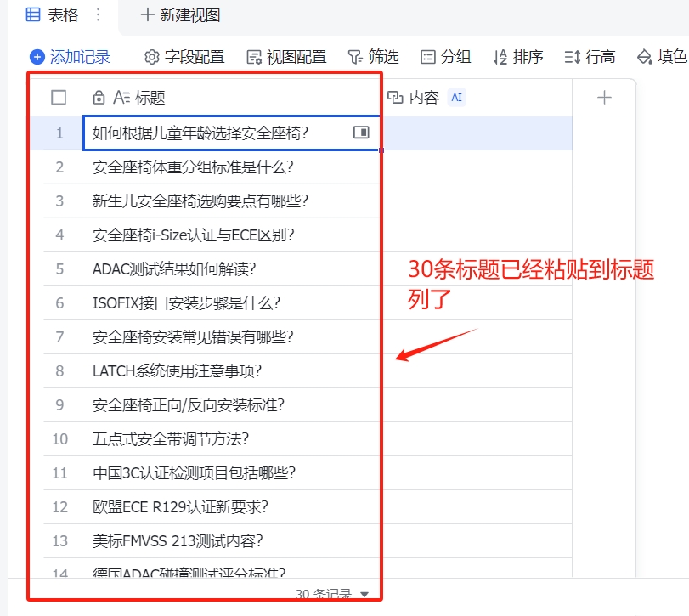Select cell 中国3C认证检测项目包括哪些?
This screenshot has height=616, width=689.
coord(231,473)
